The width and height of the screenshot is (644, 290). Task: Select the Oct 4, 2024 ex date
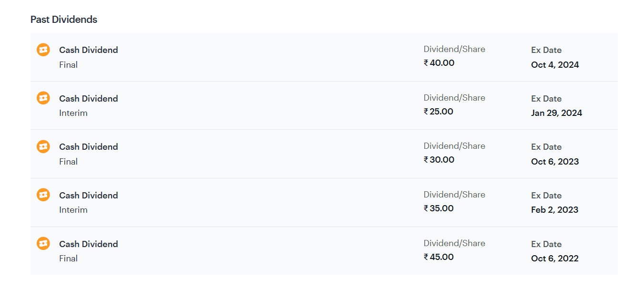[x=555, y=65]
